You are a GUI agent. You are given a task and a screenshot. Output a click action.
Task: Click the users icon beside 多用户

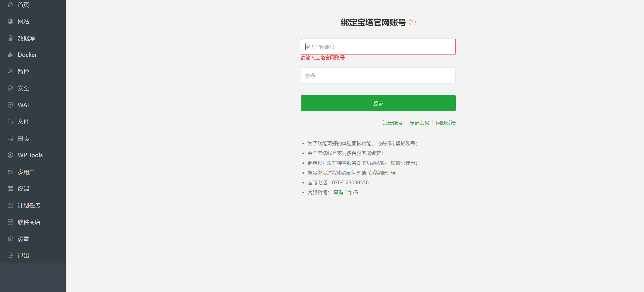coord(10,172)
